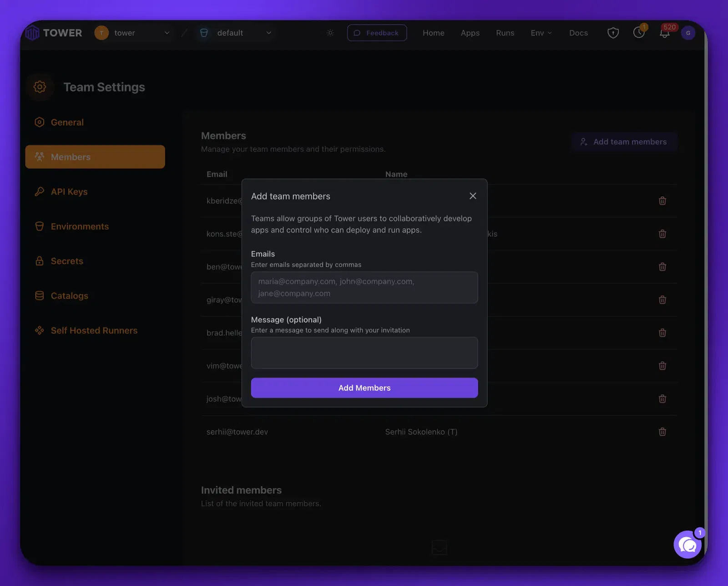Click the Emails input field
Viewport: 728px width, 586px height.
(364, 287)
